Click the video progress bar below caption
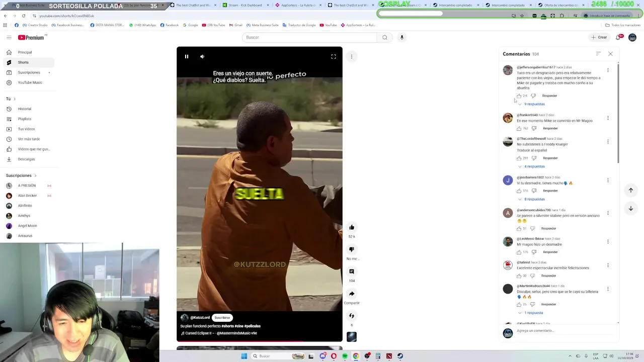The height and width of the screenshot is (362, 644). pyautogui.click(x=259, y=341)
